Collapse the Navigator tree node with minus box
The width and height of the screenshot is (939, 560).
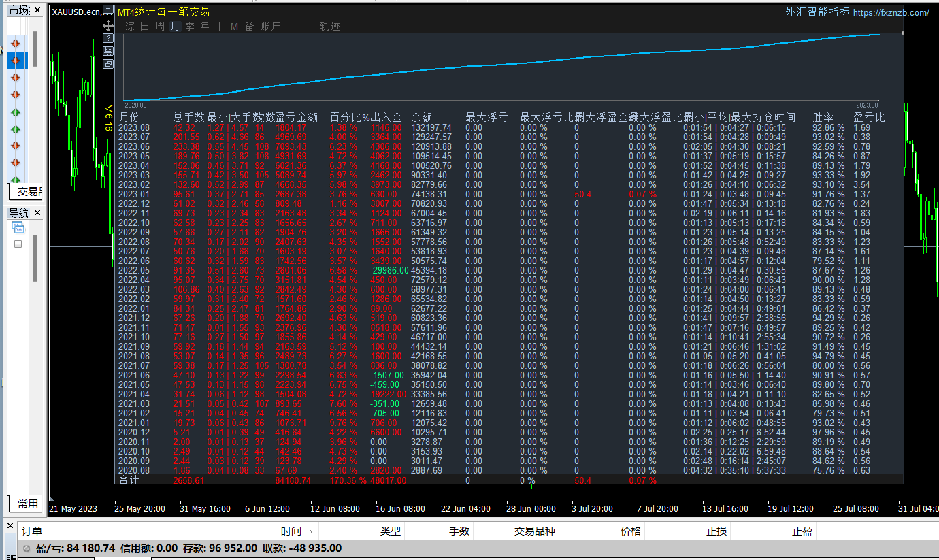point(17,244)
